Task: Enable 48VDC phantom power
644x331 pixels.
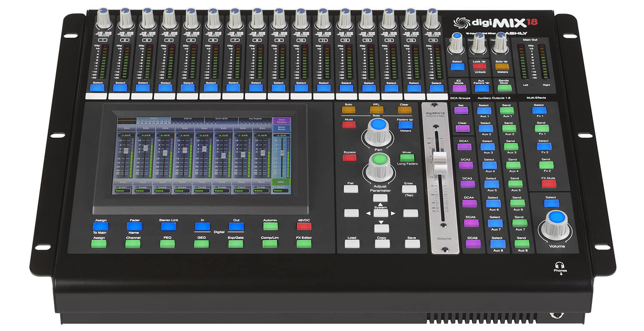Action: [304, 226]
